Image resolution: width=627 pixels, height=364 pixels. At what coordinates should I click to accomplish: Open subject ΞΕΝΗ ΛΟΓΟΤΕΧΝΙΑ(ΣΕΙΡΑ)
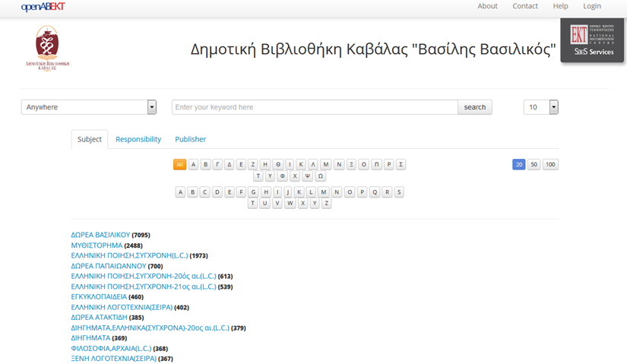click(113, 359)
